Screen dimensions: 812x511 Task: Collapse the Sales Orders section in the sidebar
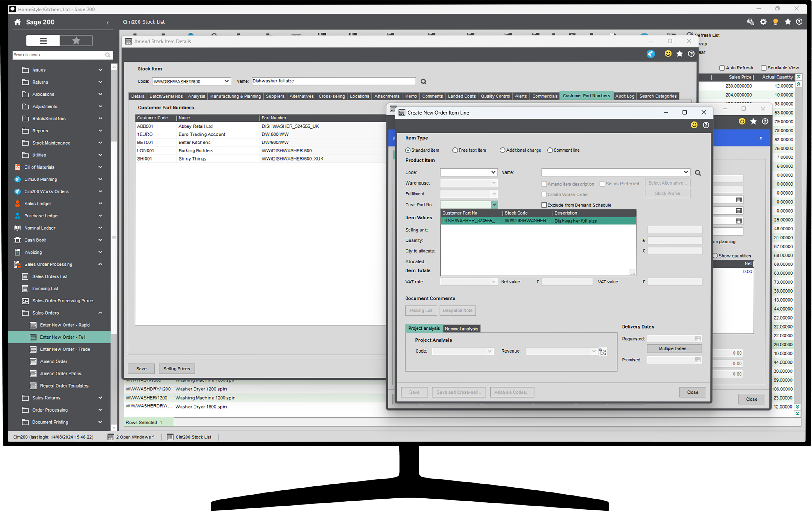(x=100, y=313)
